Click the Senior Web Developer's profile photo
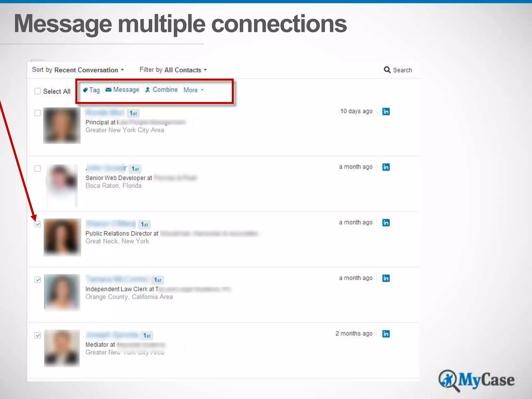532x399 pixels. [62, 185]
